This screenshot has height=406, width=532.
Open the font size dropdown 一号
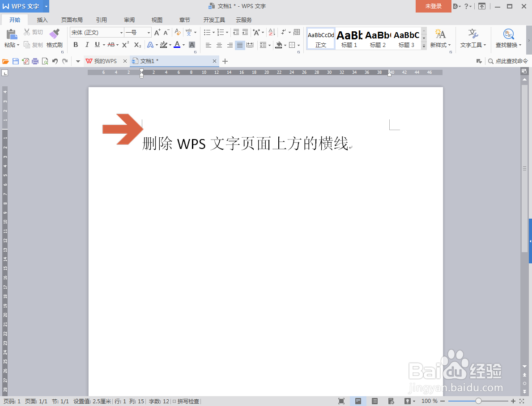(x=149, y=33)
